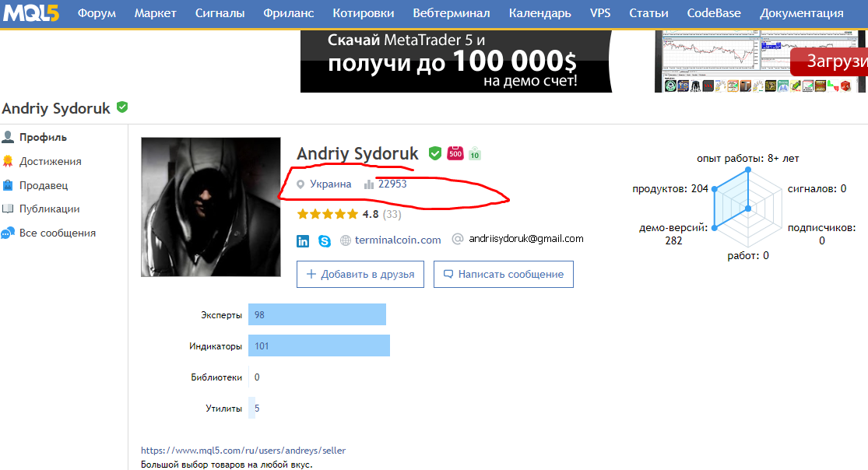Viewport: 868px width, 470px height.
Task: Open the terminalcoin.com link
Action: click(398, 240)
